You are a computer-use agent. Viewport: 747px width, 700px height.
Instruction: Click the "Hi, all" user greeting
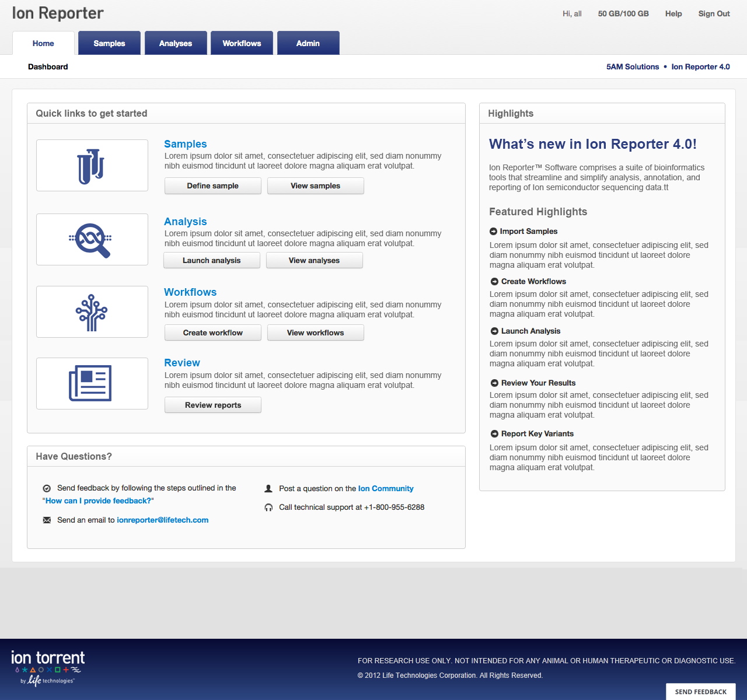[x=572, y=13]
